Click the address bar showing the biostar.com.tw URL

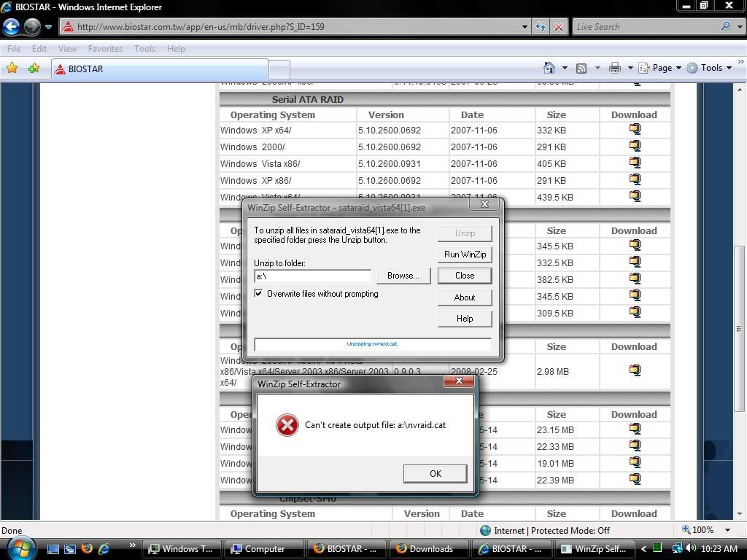(x=290, y=27)
